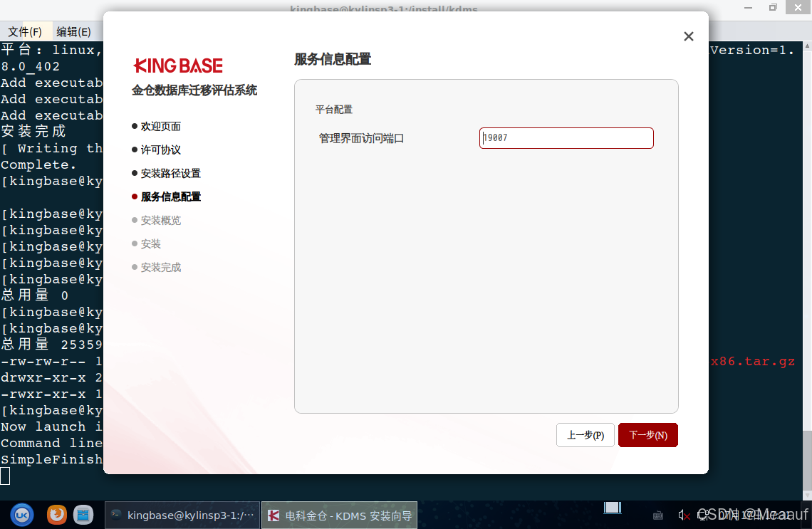Viewport: 812px width, 529px height.
Task: Open the UKUI start menu icon
Action: click(22, 515)
